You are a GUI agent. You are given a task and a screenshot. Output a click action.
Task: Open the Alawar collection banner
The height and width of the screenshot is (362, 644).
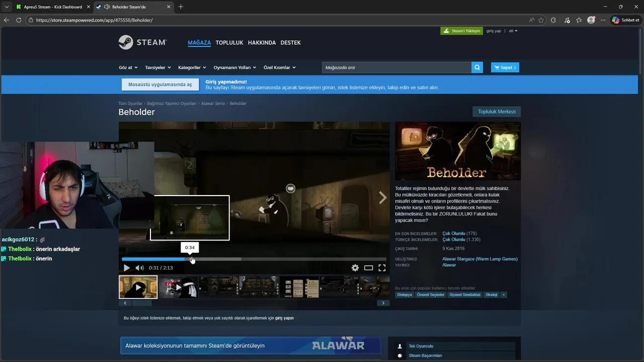click(251, 345)
